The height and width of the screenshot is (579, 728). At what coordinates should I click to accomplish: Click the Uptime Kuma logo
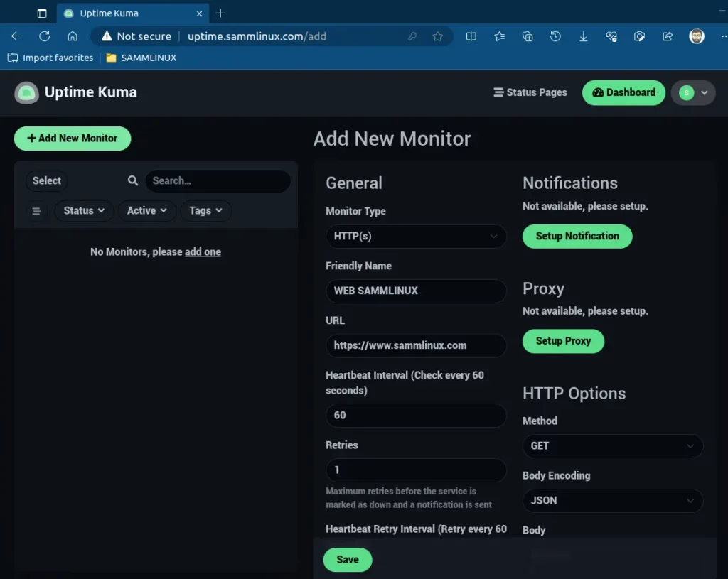26,93
